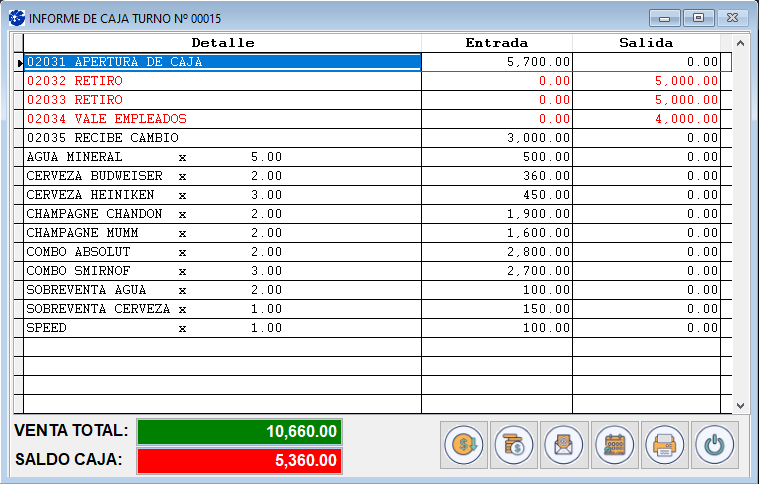
Task: Select the 02034 VALE EMPLEADOS row
Action: (222, 119)
